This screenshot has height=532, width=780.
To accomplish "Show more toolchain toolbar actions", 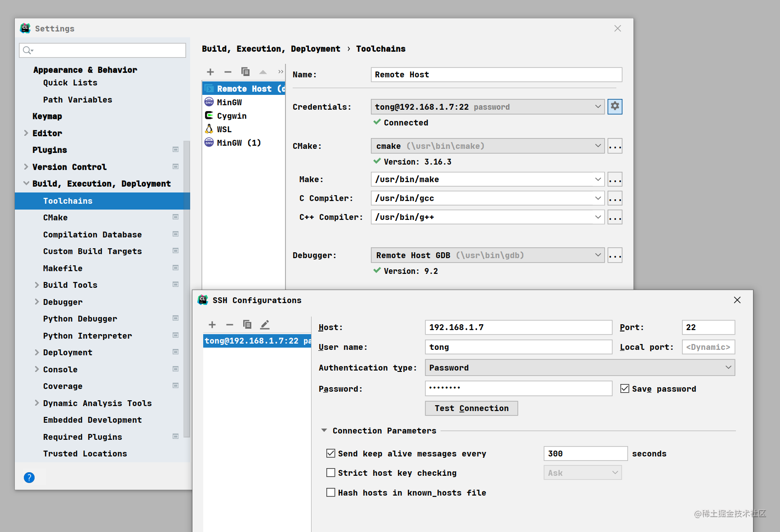I will (281, 72).
